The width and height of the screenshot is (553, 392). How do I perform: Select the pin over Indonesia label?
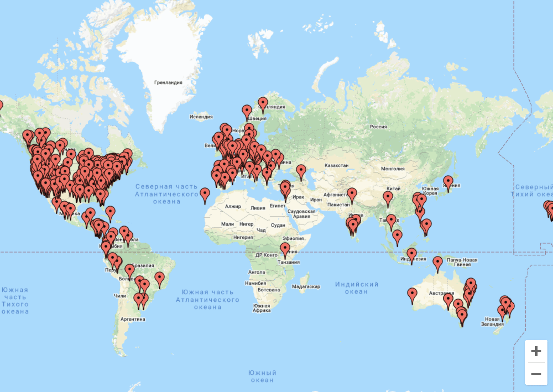click(x=412, y=256)
